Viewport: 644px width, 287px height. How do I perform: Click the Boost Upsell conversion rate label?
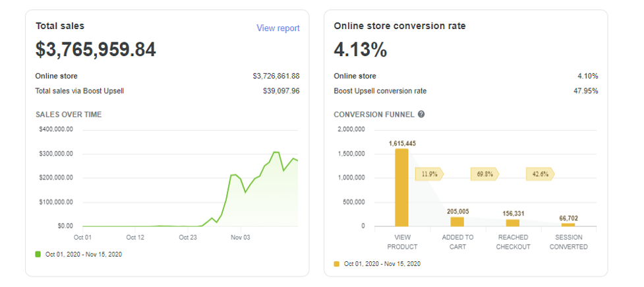[x=380, y=91]
